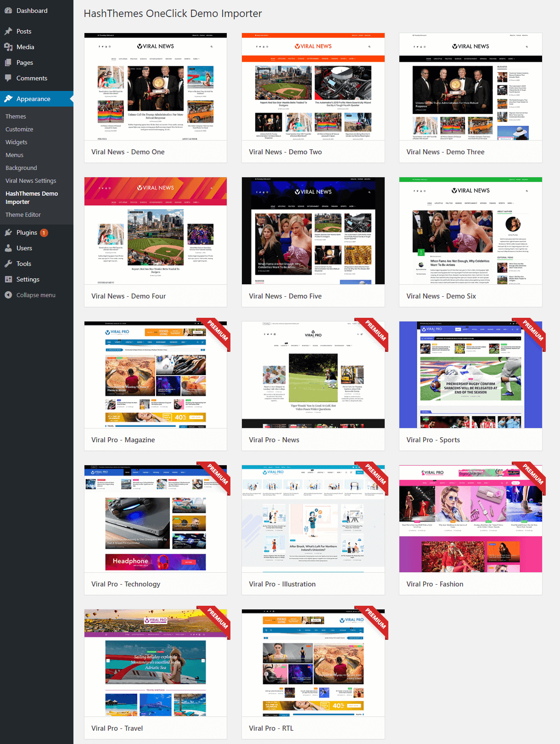Open the Themes submenu item
This screenshot has width=560, height=744.
coord(16,116)
